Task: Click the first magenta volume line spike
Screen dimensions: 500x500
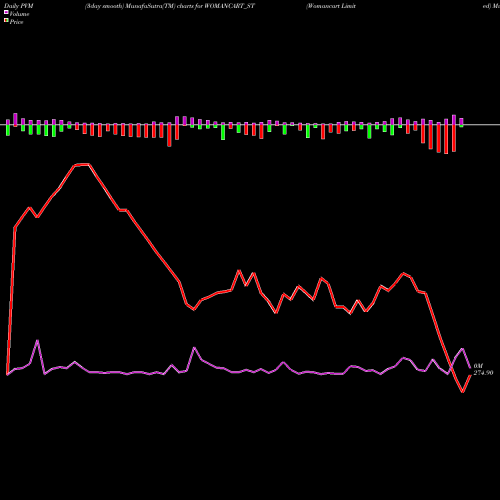Action: pyautogui.click(x=37, y=341)
